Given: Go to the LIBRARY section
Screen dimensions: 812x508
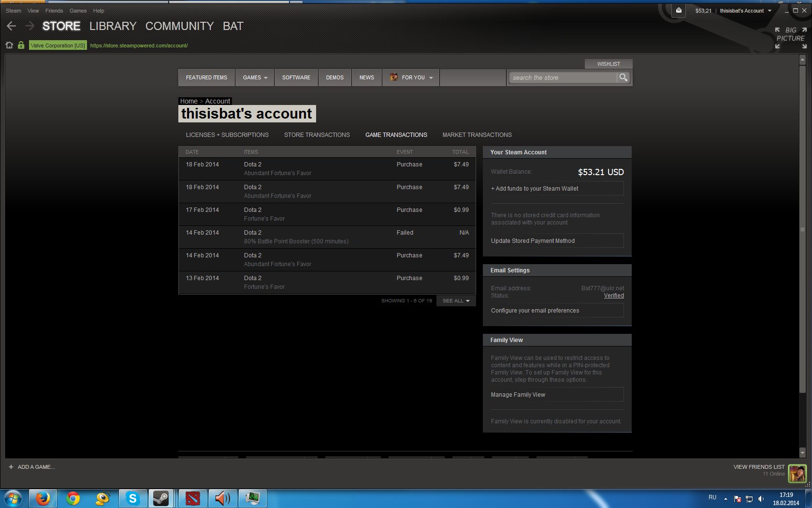Looking at the screenshot, I should point(113,26).
